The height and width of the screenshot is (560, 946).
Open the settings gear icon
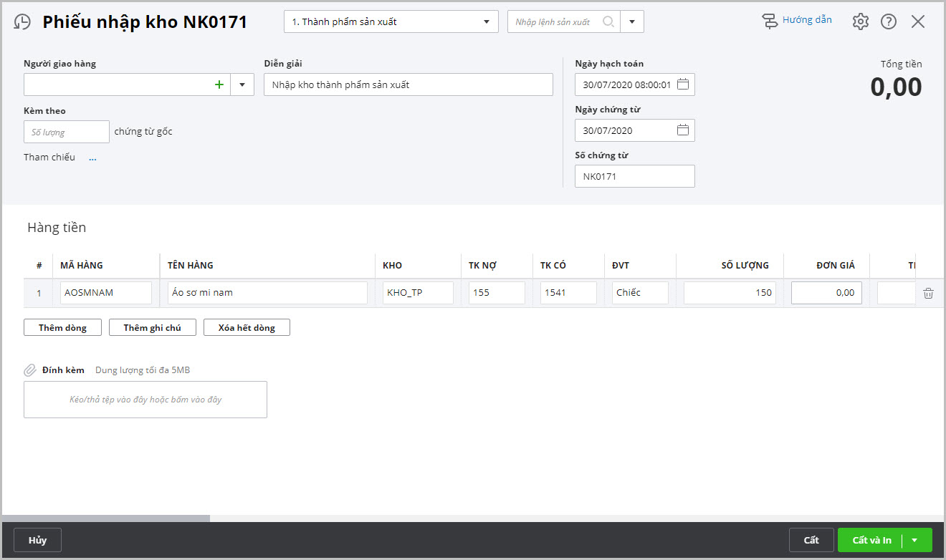click(860, 21)
